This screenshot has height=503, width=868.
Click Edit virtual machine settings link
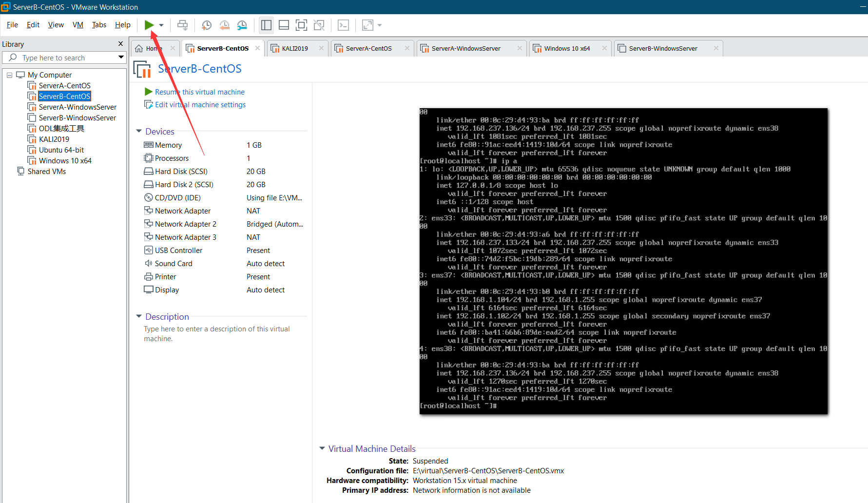(x=200, y=105)
